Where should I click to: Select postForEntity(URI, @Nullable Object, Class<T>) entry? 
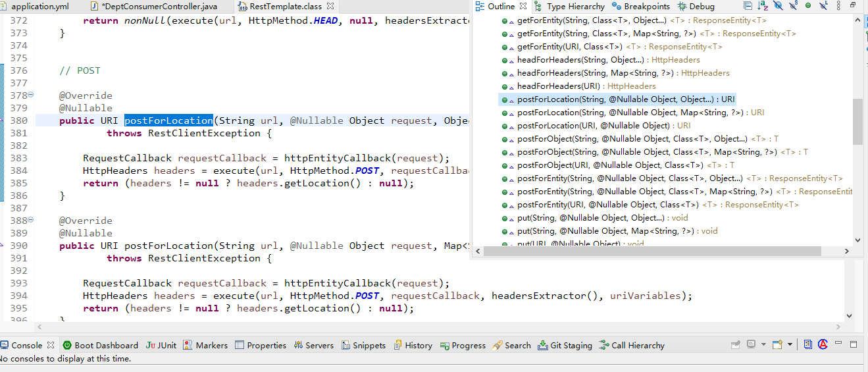[x=649, y=205]
